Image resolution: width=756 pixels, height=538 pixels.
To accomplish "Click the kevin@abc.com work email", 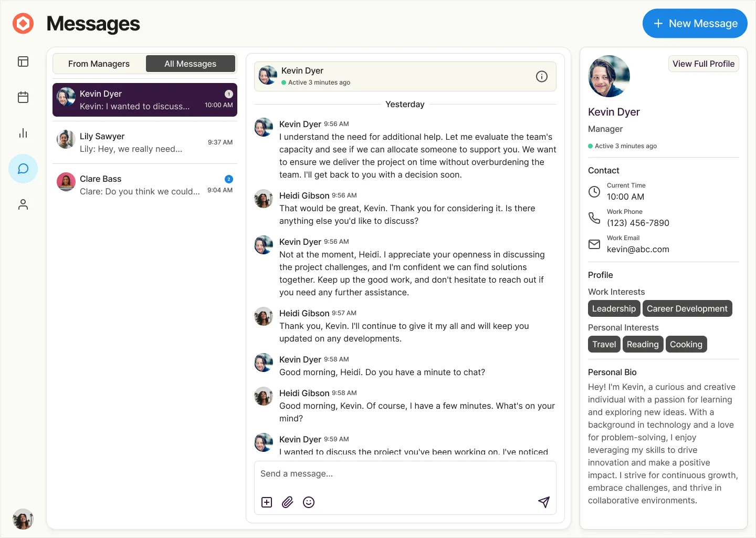I will tap(638, 250).
